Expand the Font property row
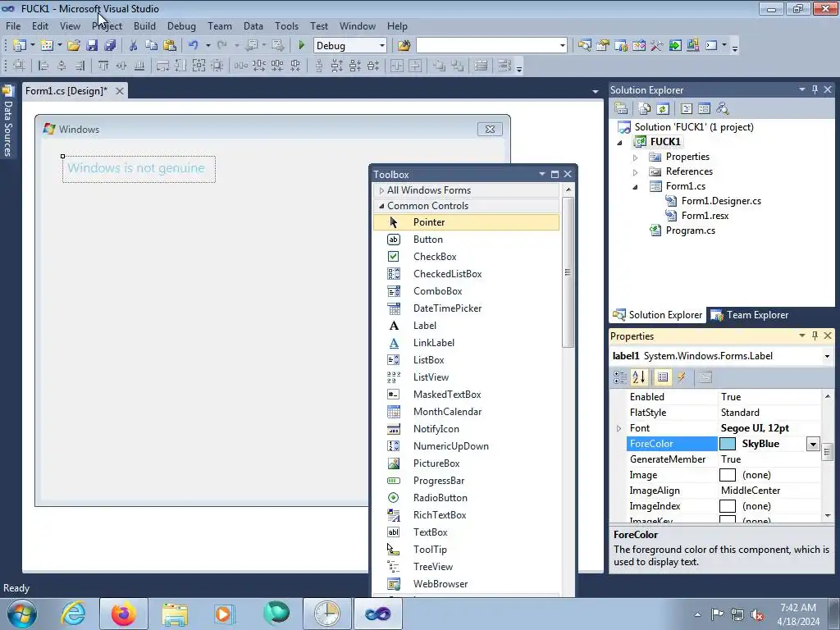 point(619,428)
